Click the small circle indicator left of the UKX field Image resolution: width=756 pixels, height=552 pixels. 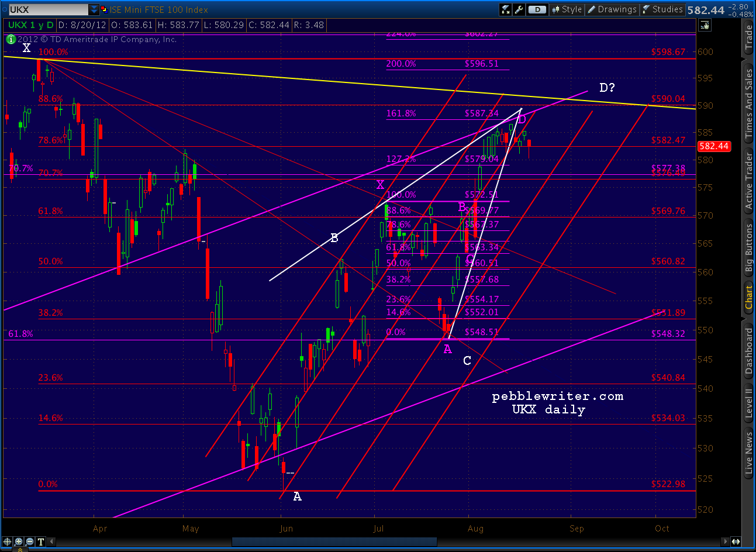5,9
